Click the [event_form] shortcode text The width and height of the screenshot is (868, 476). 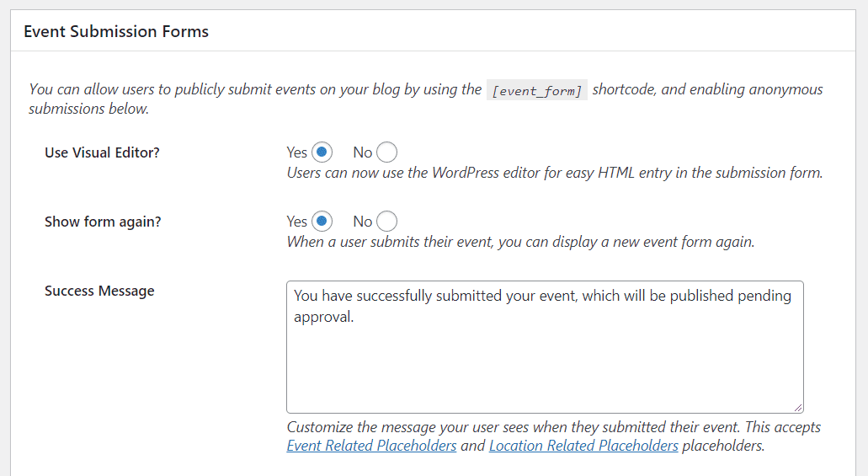pyautogui.click(x=536, y=90)
